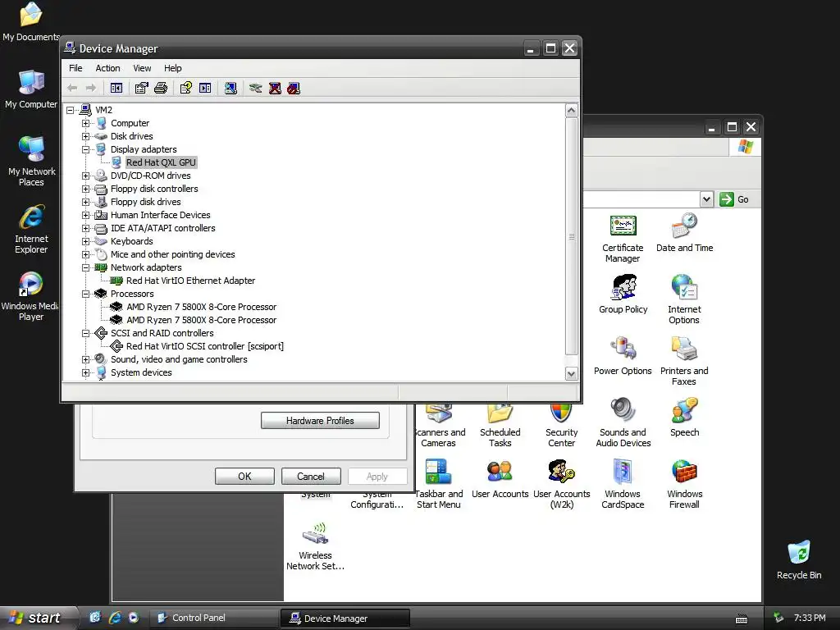The width and height of the screenshot is (840, 630).
Task: Click the Go button in Control Panel
Action: pyautogui.click(x=734, y=199)
